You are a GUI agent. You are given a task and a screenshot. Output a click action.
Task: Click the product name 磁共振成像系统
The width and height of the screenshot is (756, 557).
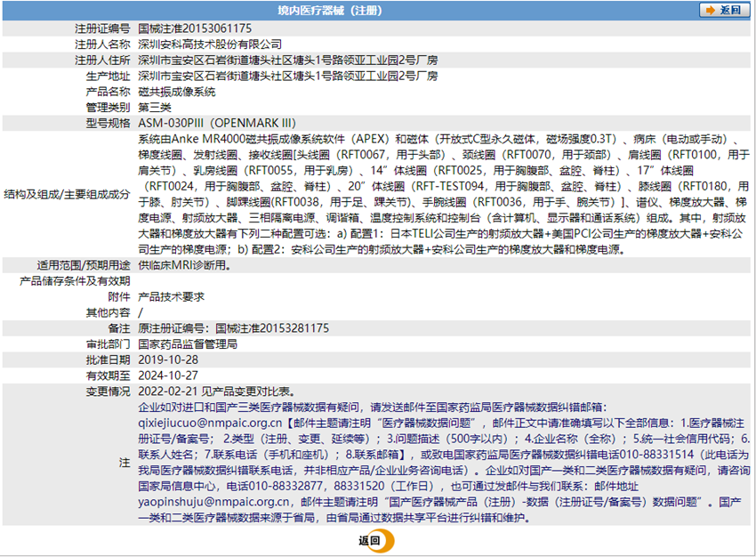[176, 92]
